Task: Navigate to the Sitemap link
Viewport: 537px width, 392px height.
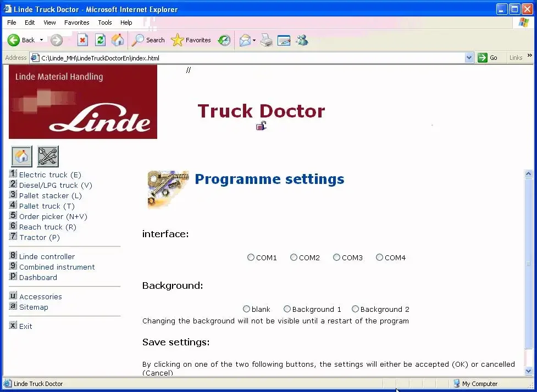Action: (34, 307)
